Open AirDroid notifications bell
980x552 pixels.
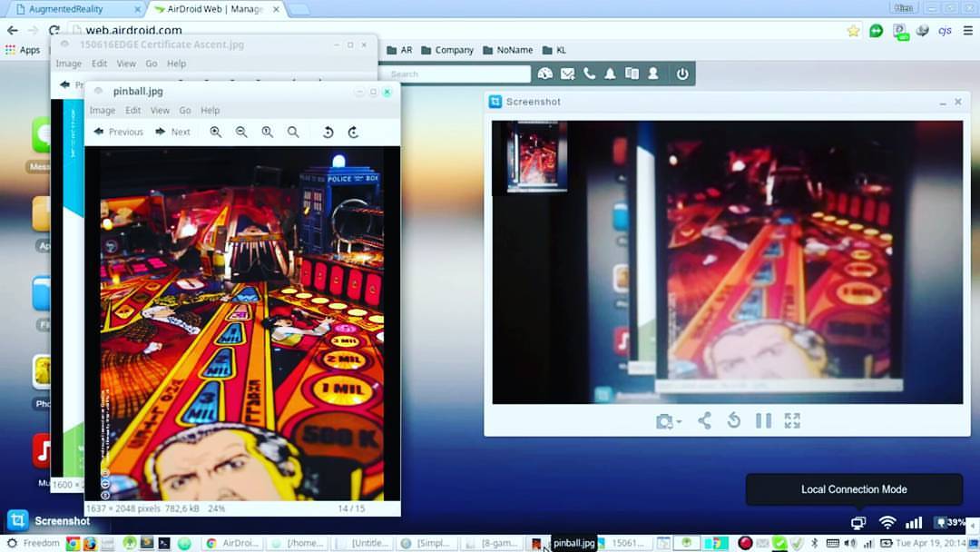610,74
